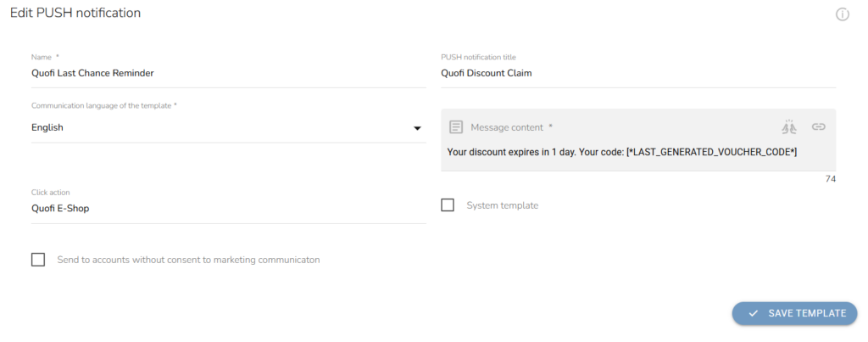Click the Edit PUSH notification heading
The width and height of the screenshot is (868, 342).
(75, 13)
